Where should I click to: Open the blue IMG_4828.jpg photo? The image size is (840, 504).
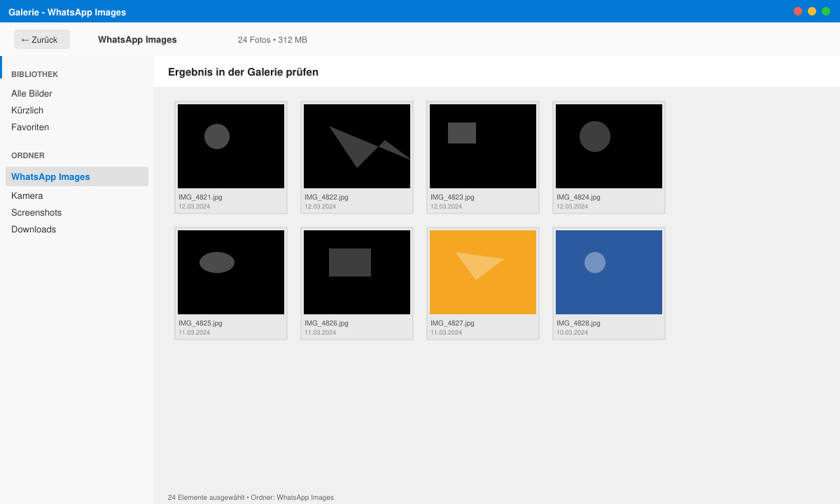[x=609, y=272]
